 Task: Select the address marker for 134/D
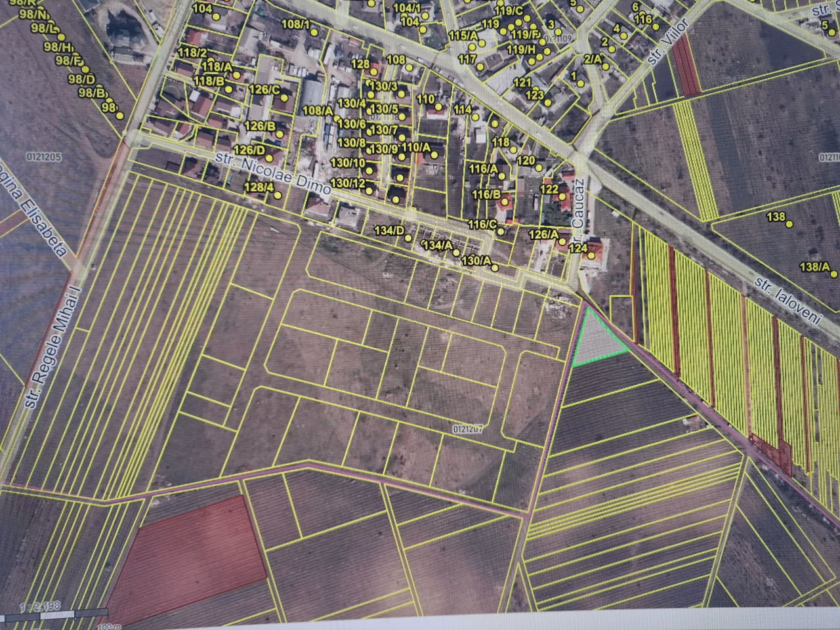(408, 238)
